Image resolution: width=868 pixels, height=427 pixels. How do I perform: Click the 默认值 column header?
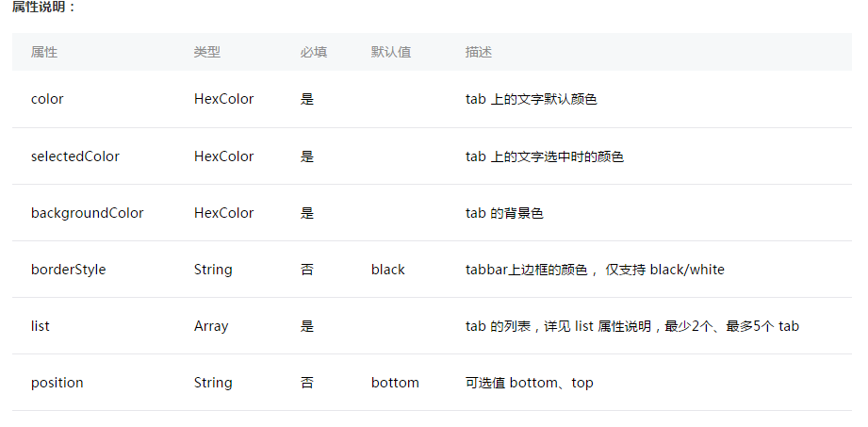(x=391, y=52)
